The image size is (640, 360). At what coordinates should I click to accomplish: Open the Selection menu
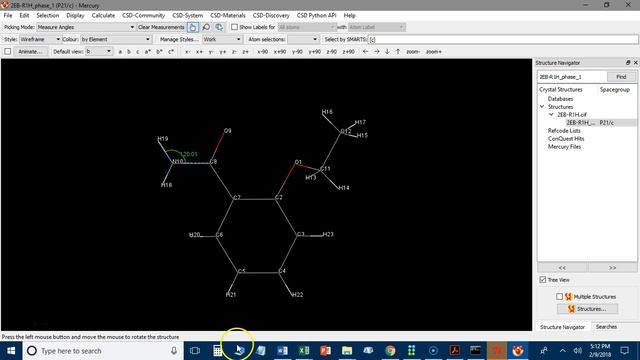47,15
